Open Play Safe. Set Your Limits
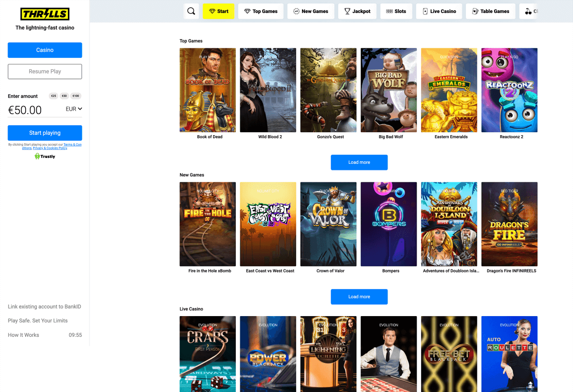 pos(38,321)
